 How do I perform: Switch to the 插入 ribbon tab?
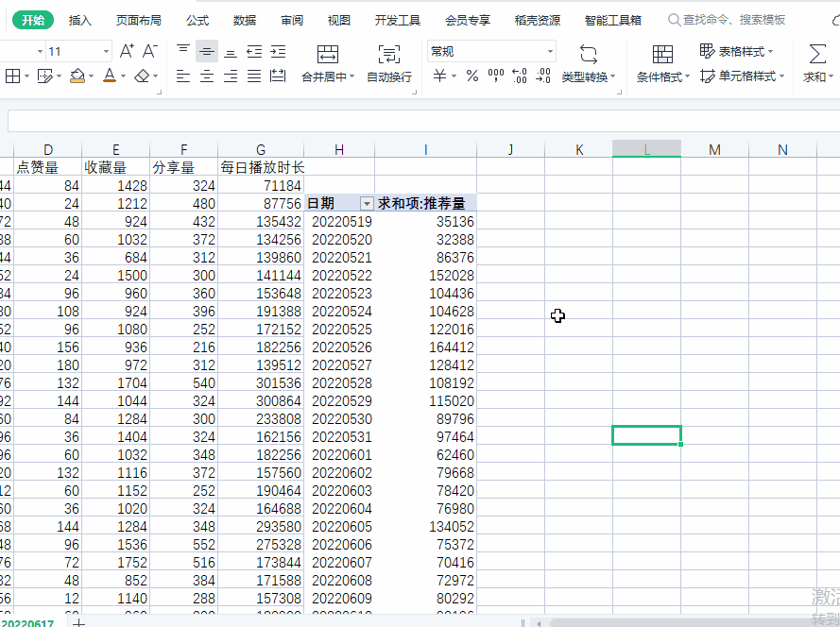(80, 20)
